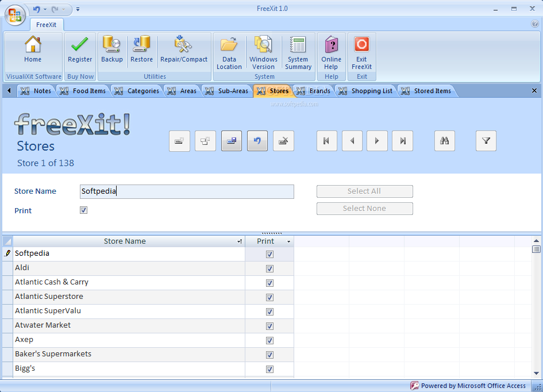Open Print column dropdown arrow
543x392 pixels.
(x=288, y=241)
